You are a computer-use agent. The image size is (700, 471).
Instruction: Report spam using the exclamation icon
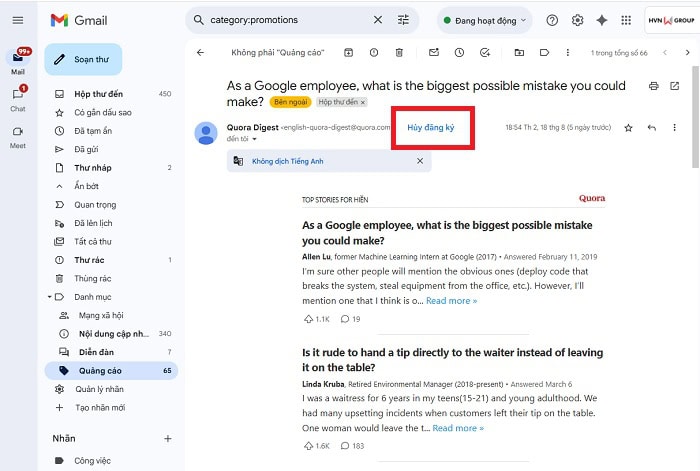coord(374,53)
